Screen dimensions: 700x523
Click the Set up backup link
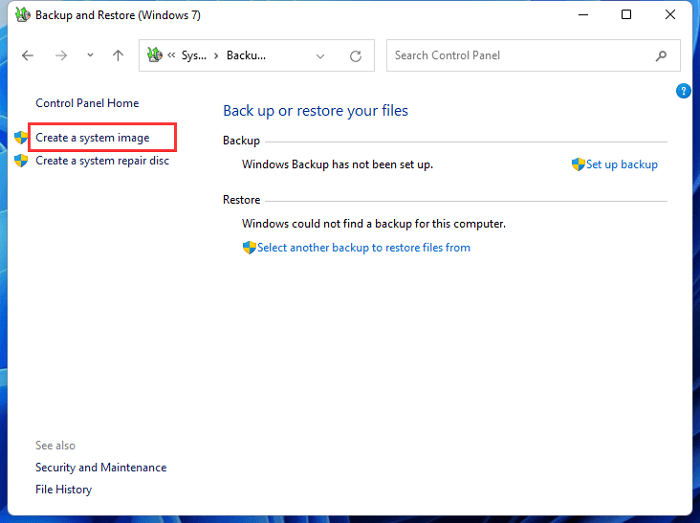pyautogui.click(x=621, y=164)
